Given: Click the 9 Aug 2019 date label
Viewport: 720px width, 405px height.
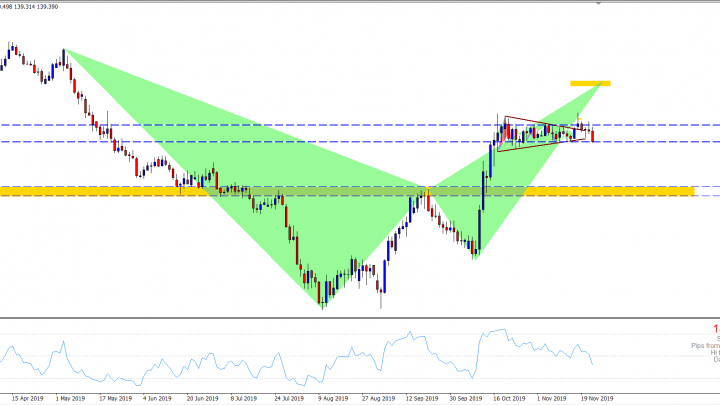Looking at the screenshot, I should pyautogui.click(x=332, y=397).
